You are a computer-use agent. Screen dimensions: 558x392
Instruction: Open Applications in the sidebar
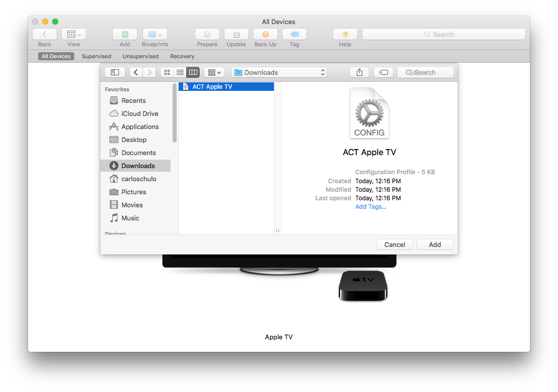point(135,127)
